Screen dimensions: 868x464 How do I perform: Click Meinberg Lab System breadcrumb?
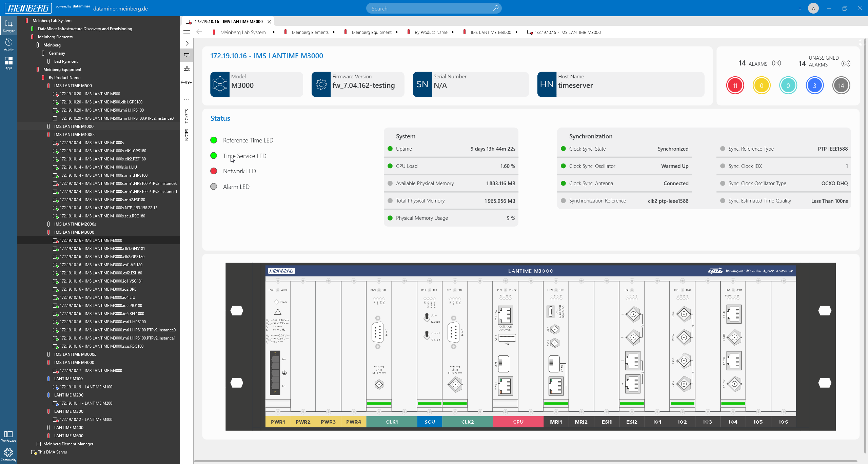click(x=243, y=32)
